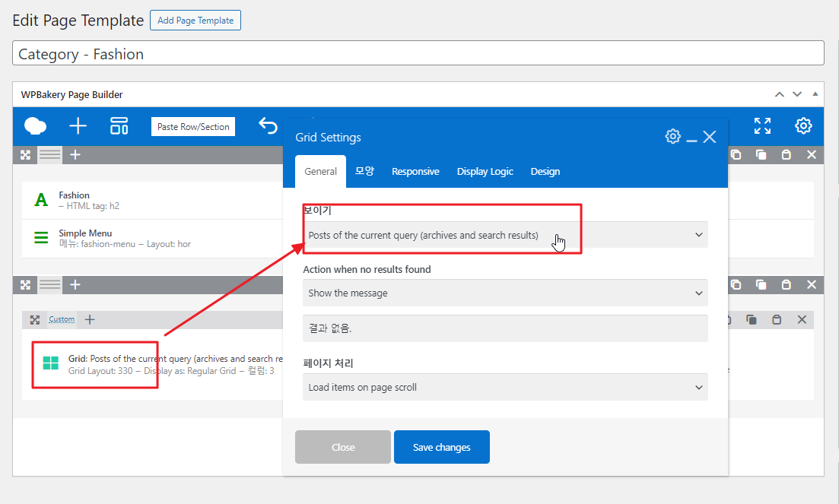The image size is (839, 504).
Task: Minimize the Grid Settings panel
Action: 692,140
